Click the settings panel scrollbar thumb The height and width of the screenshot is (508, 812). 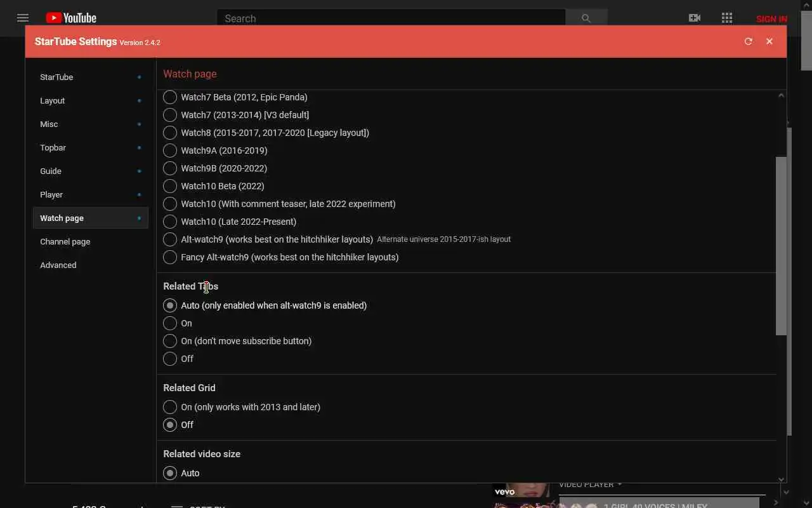coord(781,246)
